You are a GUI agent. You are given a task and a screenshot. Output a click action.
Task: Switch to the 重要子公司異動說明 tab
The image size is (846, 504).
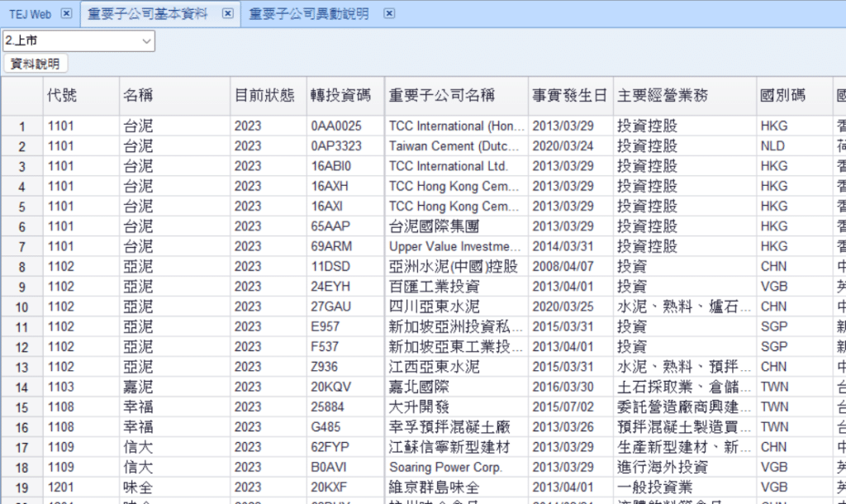click(309, 14)
